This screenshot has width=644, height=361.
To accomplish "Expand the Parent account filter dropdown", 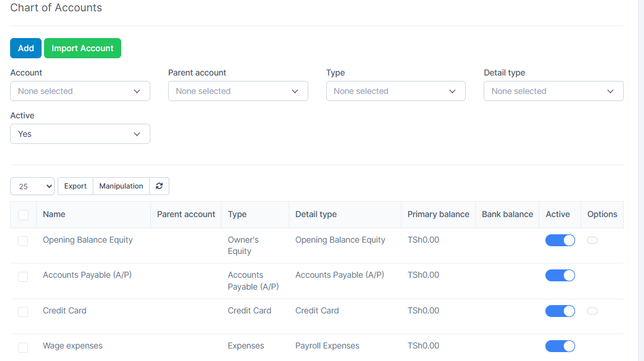I will pos(238,91).
